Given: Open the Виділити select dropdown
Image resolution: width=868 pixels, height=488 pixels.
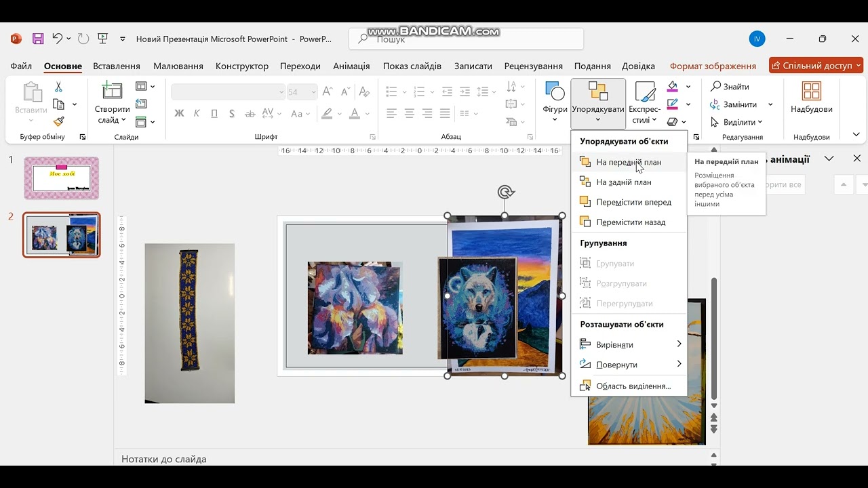Looking at the screenshot, I should (x=736, y=122).
